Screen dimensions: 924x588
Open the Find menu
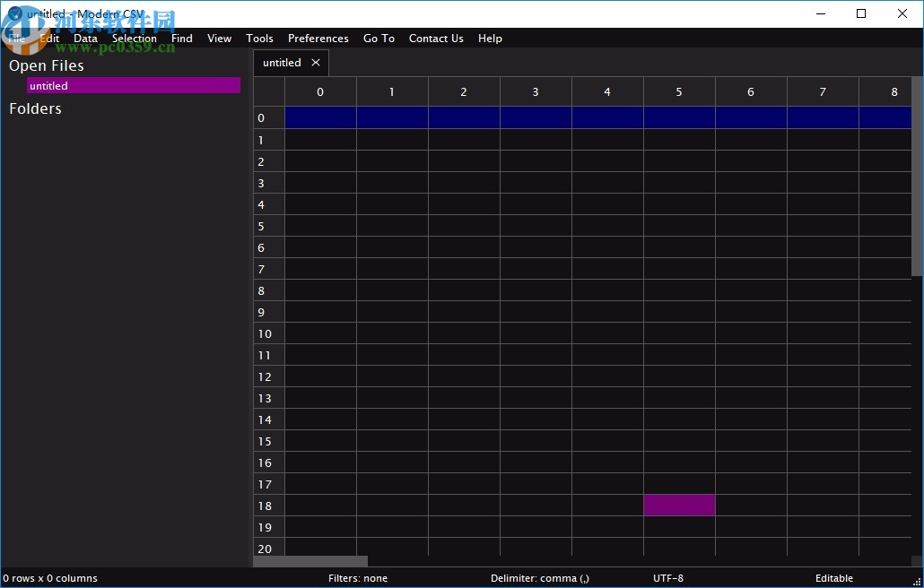(x=181, y=39)
